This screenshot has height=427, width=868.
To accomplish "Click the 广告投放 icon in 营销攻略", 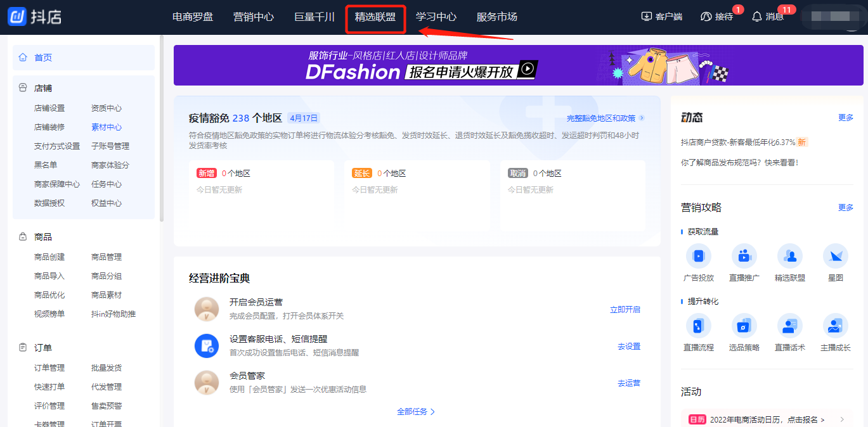I will tap(698, 256).
